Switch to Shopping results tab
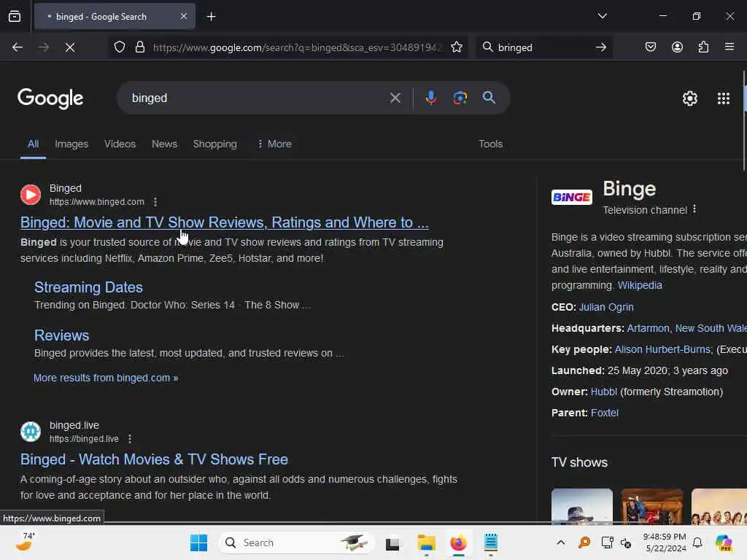The width and height of the screenshot is (747, 560). point(215,144)
